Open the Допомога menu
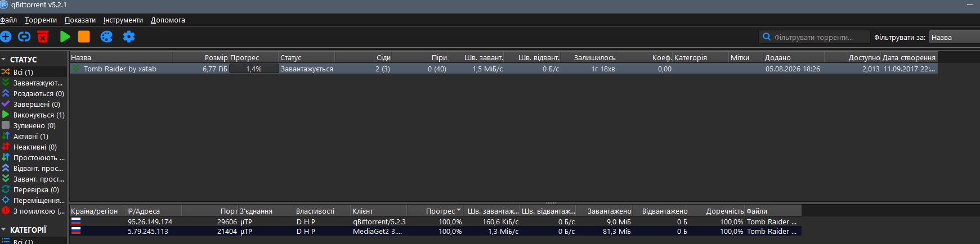Viewport: 980px width, 244px height. click(x=168, y=20)
